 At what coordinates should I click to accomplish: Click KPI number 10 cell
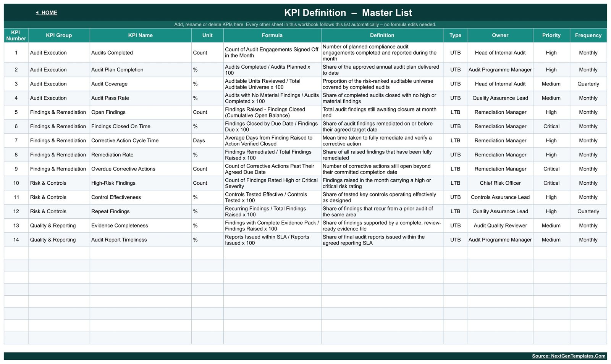[x=16, y=183]
